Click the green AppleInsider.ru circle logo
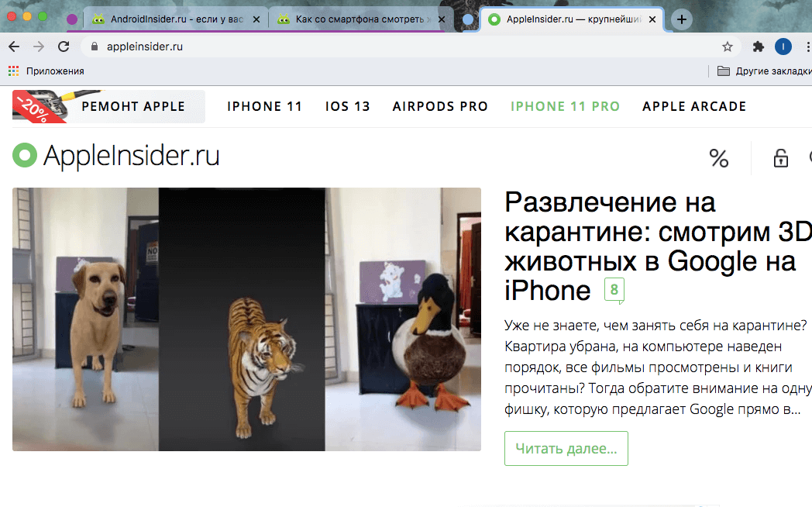Viewport: 812px width, 507px height. click(25, 155)
